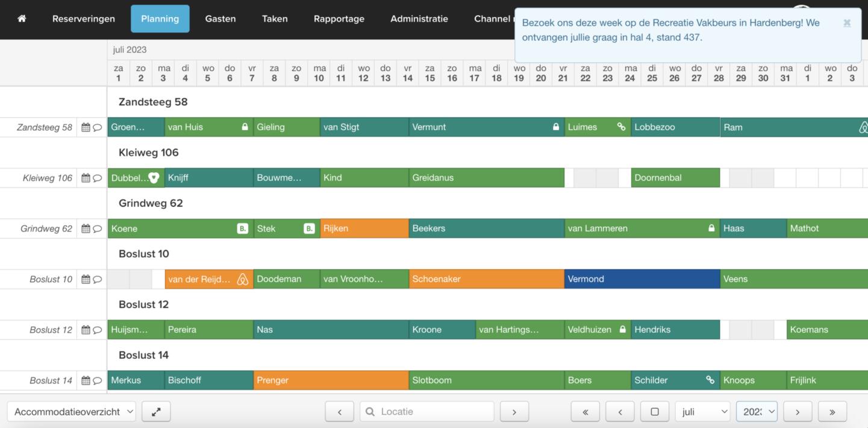Screen dimensions: 868x428
Task: Click Booking.com icon on Koene reservation
Action: tap(242, 229)
